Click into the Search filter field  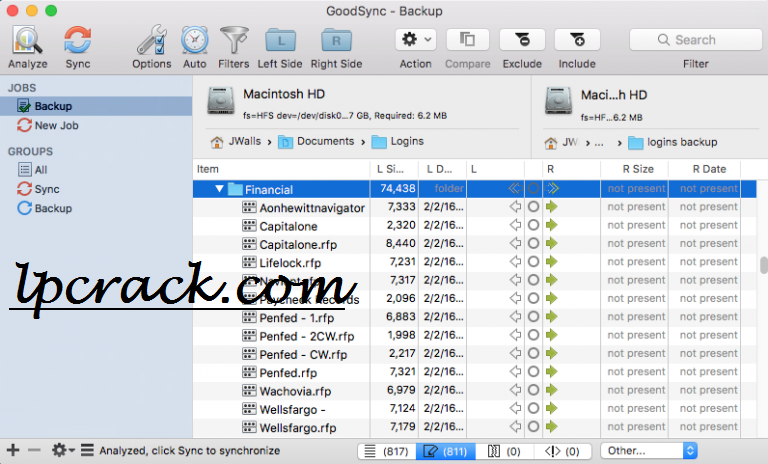(696, 40)
